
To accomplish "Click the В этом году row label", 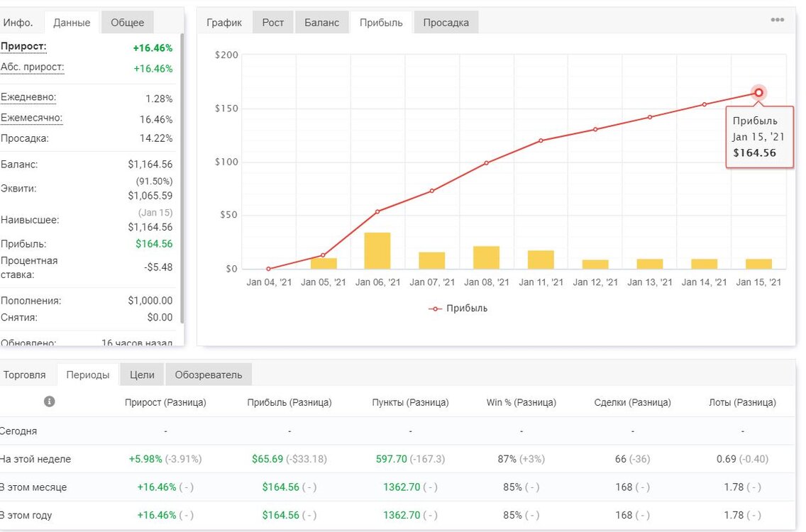I will (x=26, y=515).
